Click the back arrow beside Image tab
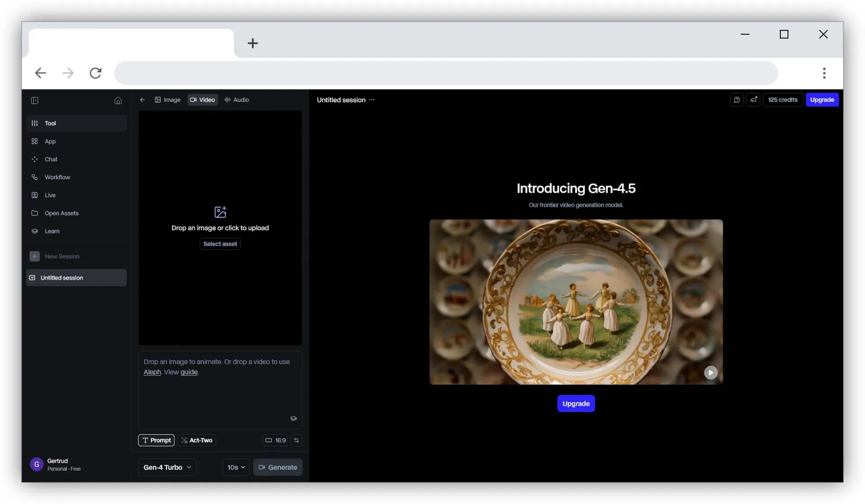The height and width of the screenshot is (504, 865). [x=142, y=100]
